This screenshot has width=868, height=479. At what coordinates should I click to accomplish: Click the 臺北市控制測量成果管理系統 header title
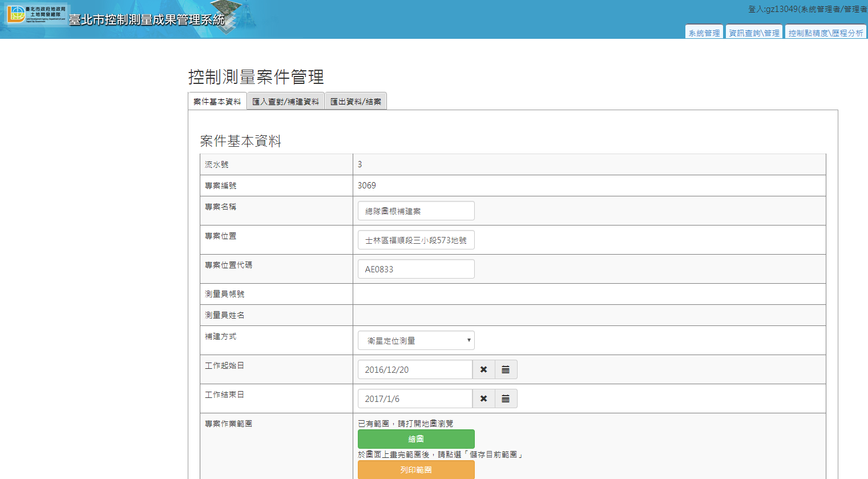(147, 19)
